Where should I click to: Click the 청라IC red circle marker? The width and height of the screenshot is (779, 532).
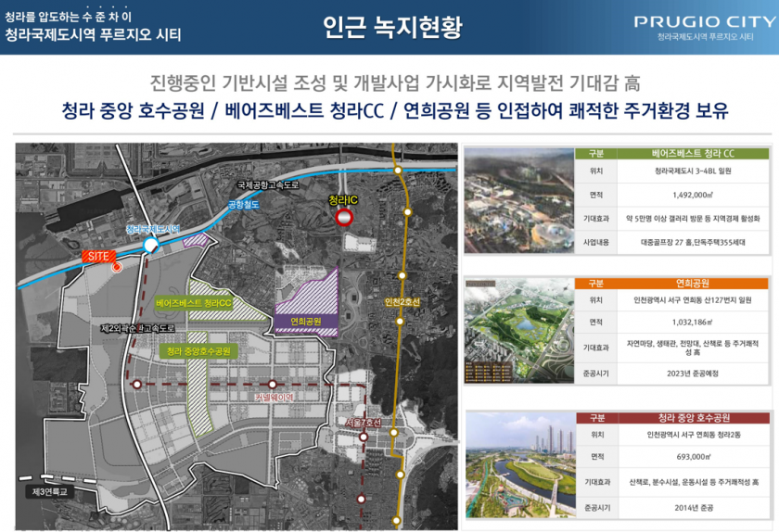(344, 218)
